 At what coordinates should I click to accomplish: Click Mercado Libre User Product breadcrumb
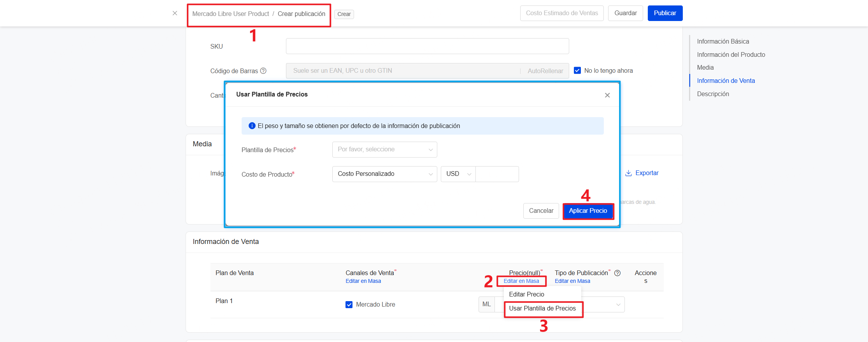coord(231,14)
